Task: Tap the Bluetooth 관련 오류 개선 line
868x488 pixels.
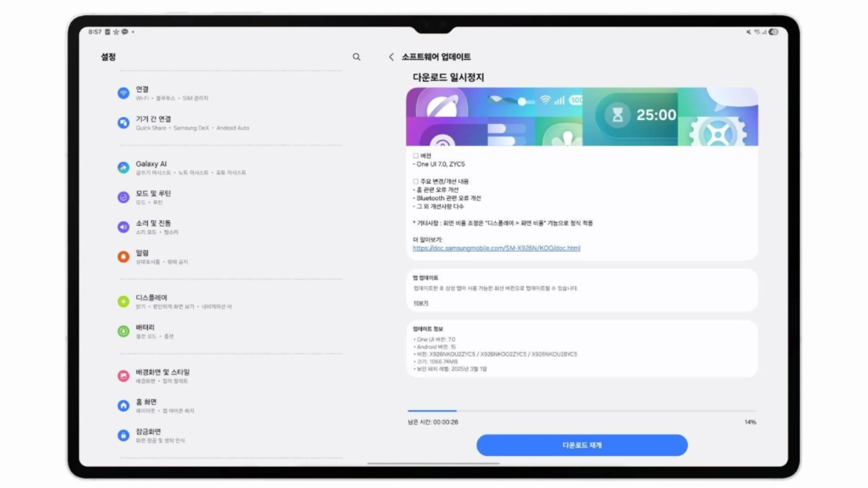Action: 447,198
